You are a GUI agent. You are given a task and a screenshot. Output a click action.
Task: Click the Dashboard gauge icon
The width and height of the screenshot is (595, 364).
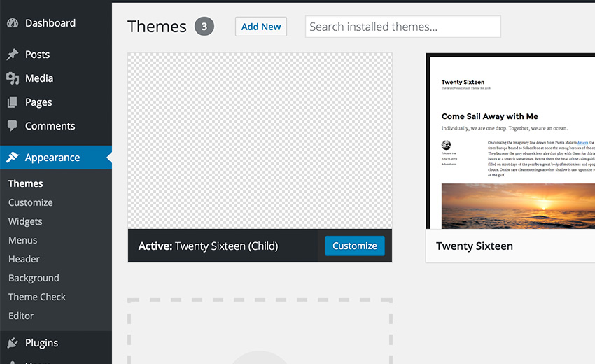pyautogui.click(x=13, y=23)
